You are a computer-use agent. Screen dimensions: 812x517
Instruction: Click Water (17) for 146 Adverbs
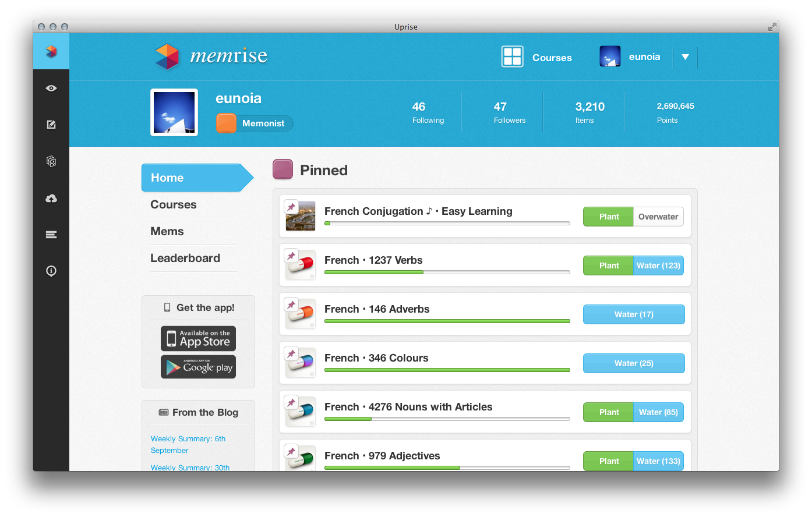(x=634, y=314)
